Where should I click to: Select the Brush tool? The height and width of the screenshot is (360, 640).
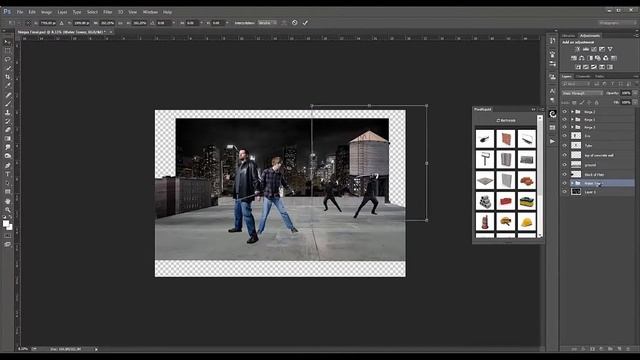coord(7,104)
